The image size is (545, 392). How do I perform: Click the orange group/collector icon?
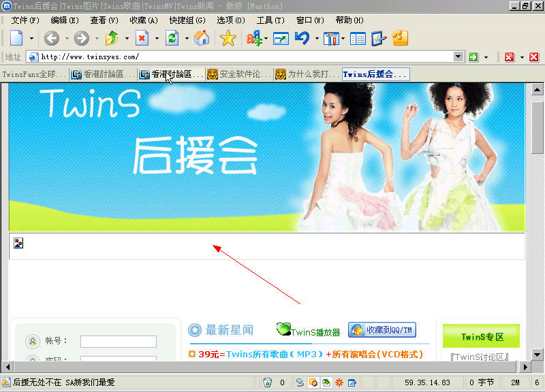click(400, 38)
